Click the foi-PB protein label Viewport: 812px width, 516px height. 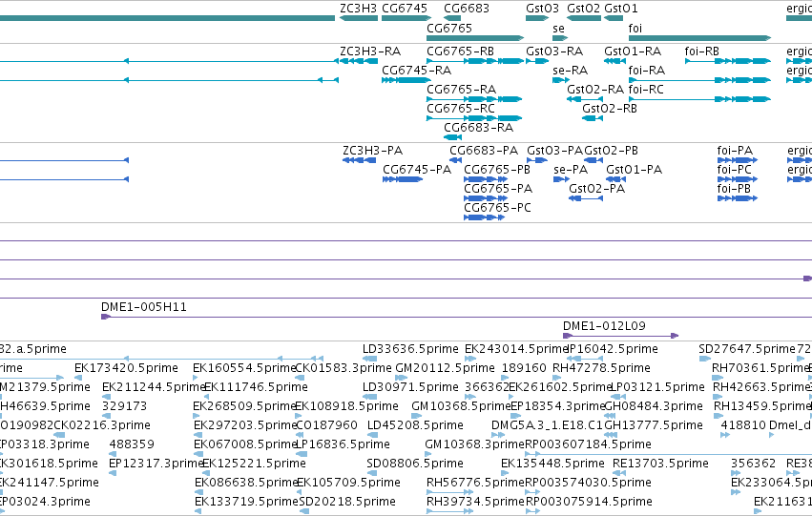tap(734, 189)
